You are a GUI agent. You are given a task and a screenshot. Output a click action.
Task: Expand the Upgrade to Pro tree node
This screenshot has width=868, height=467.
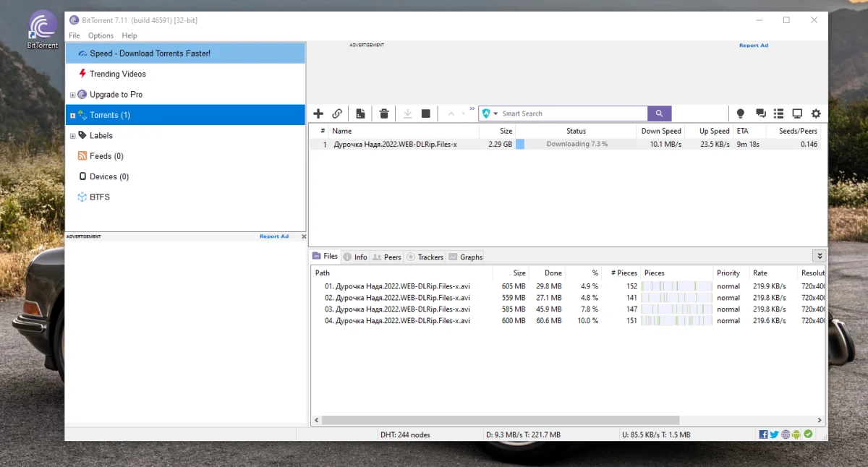72,95
